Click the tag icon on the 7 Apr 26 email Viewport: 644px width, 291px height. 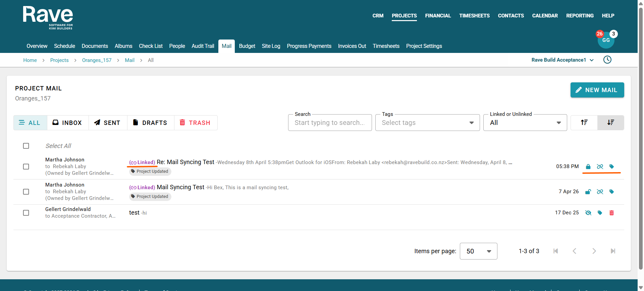(x=611, y=192)
